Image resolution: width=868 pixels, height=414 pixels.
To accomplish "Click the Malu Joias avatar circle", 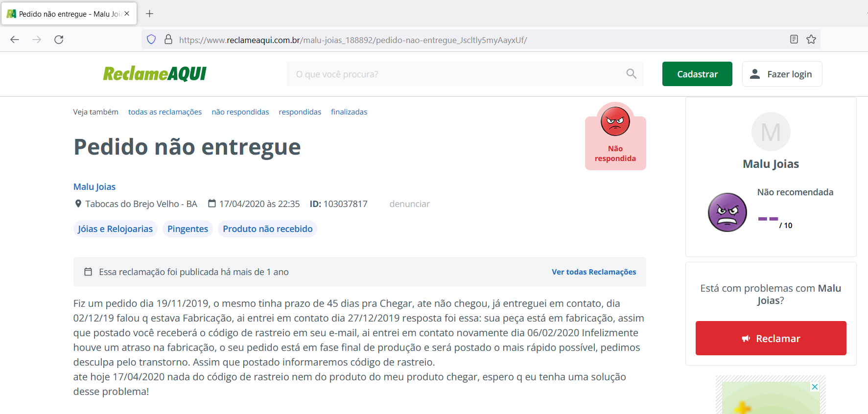I will click(x=771, y=132).
